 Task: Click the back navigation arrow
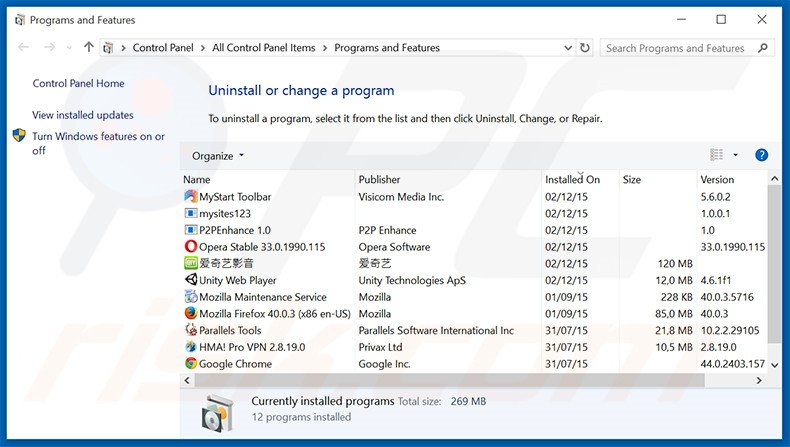click(x=23, y=47)
